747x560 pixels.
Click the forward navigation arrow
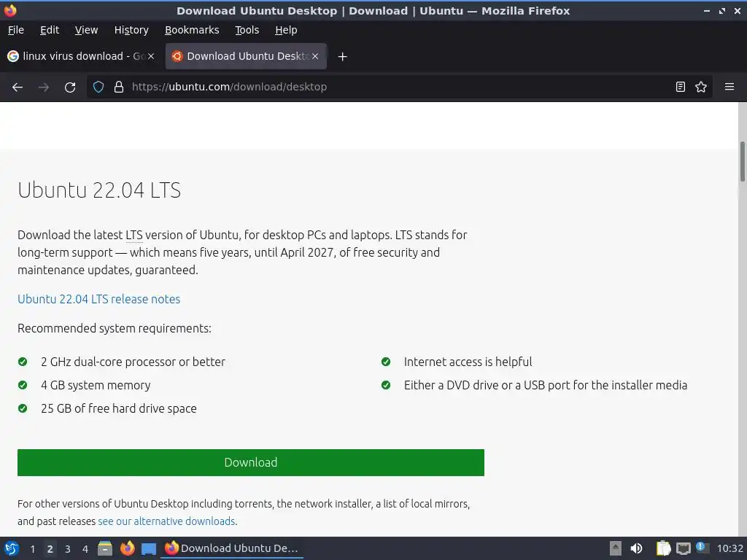coord(44,87)
